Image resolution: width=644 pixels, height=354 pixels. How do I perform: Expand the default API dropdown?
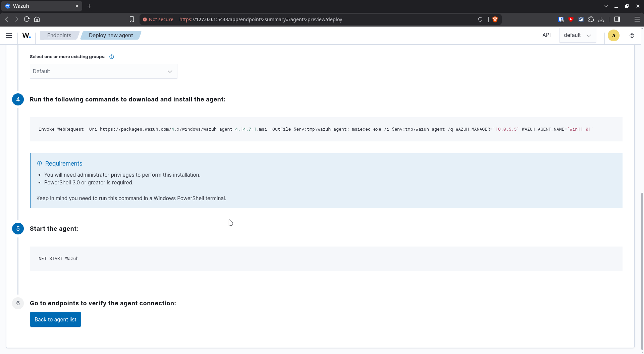[578, 35]
